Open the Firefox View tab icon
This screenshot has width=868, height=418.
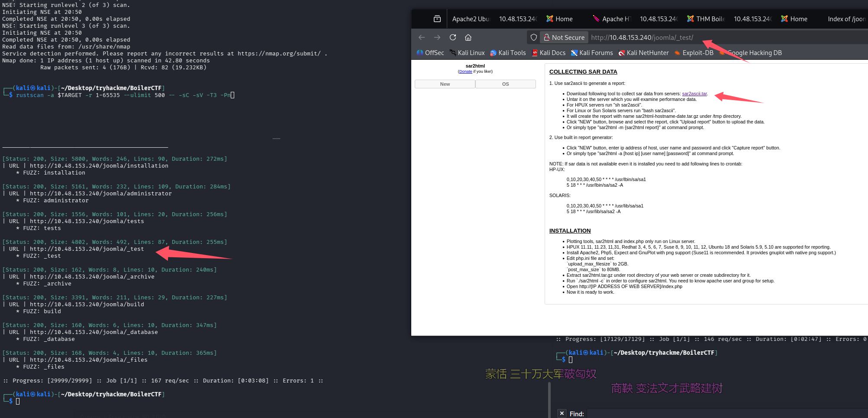click(x=437, y=19)
